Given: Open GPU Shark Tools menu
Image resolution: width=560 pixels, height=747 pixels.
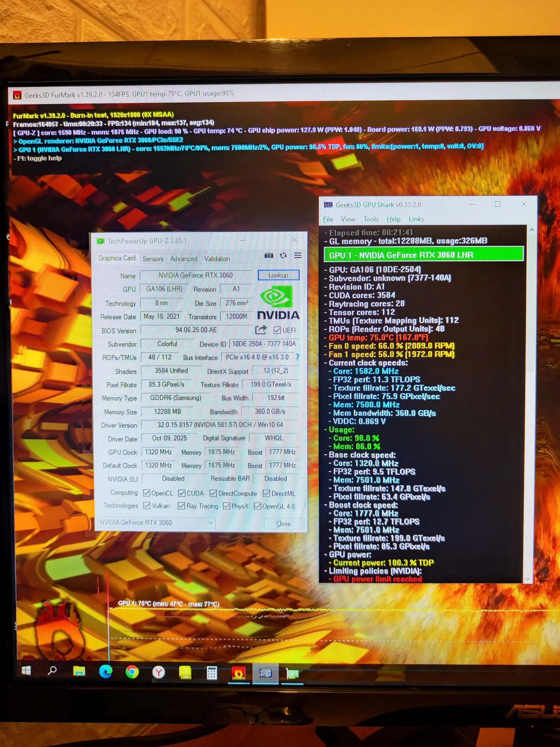Looking at the screenshot, I should click(x=371, y=219).
